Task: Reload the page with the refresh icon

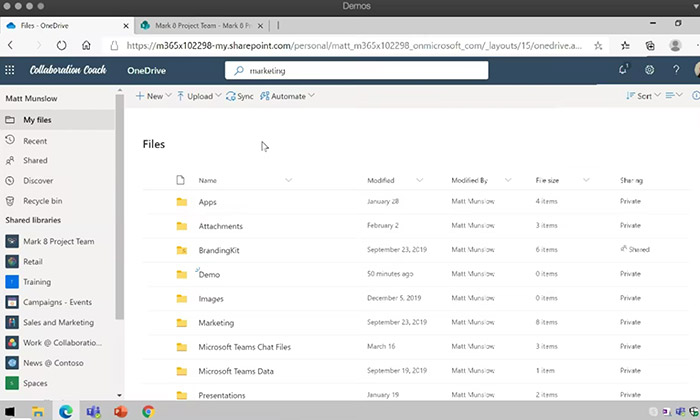Action: (62, 45)
